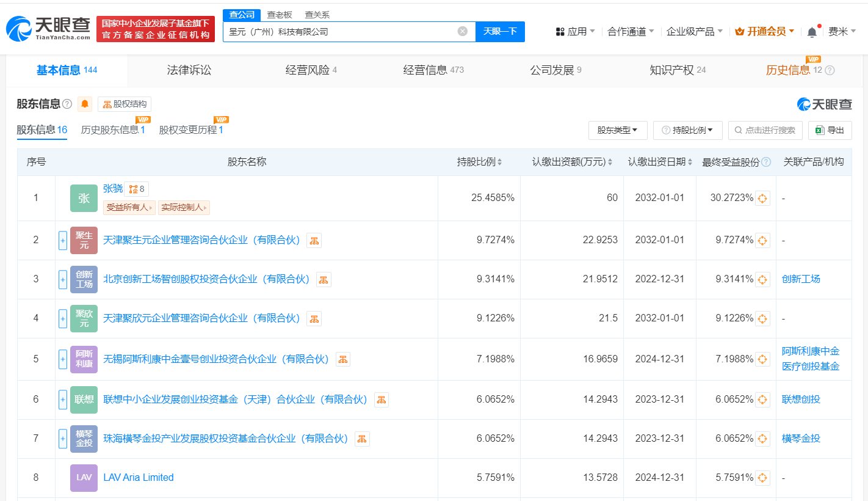Open structure icon for 无锡阿斯利康中金壹号创业投资合伙企业
The image size is (868, 501).
(342, 359)
